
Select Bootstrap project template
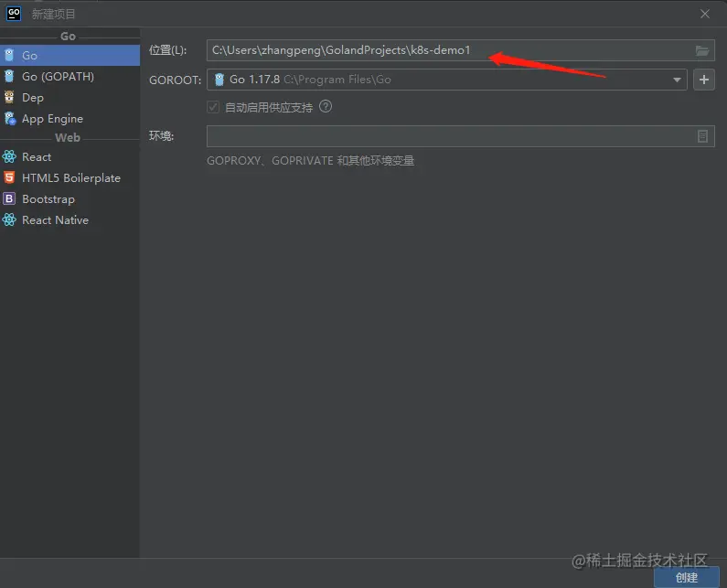coord(69,199)
